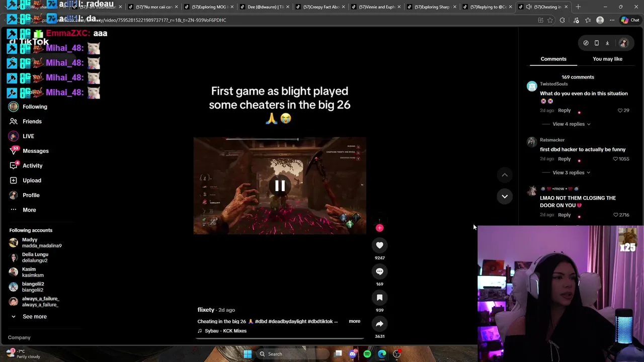The image size is (644, 362).
Task: Like TwistedSouls comment heart
Action: point(620,111)
